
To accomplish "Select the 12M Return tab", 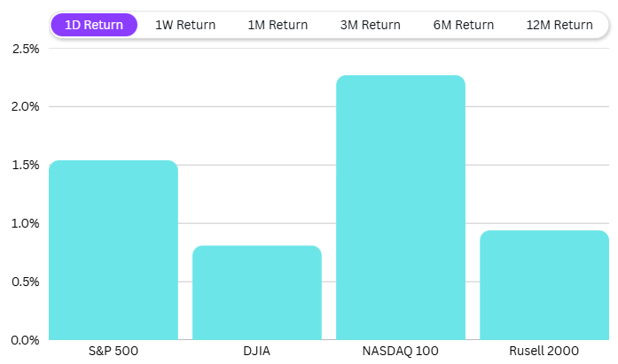I will click(559, 25).
